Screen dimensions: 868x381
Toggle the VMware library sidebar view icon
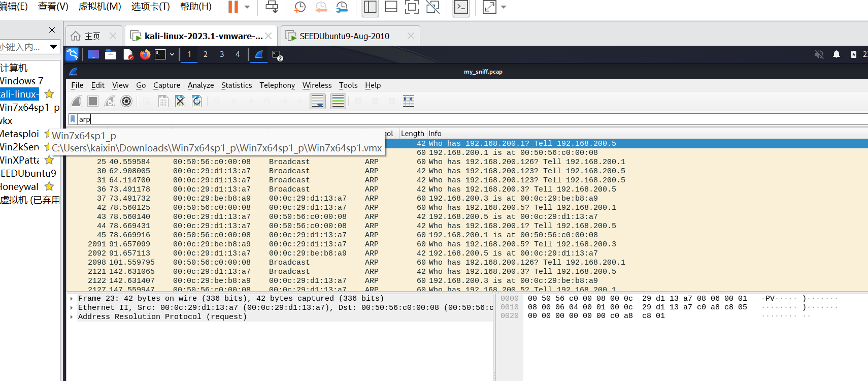pos(371,7)
